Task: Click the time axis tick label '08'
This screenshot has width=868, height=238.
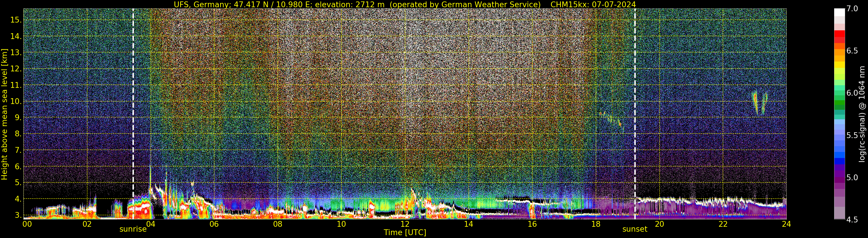Action: pos(277,224)
